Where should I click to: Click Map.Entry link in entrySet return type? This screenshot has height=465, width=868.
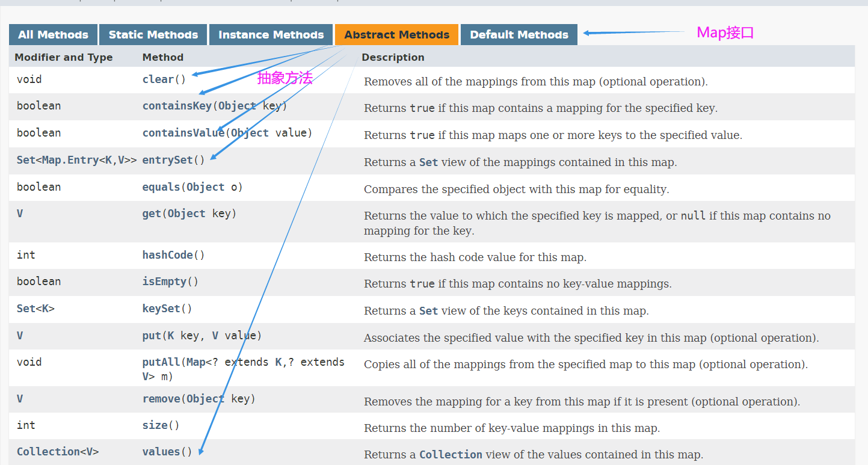pyautogui.click(x=70, y=160)
